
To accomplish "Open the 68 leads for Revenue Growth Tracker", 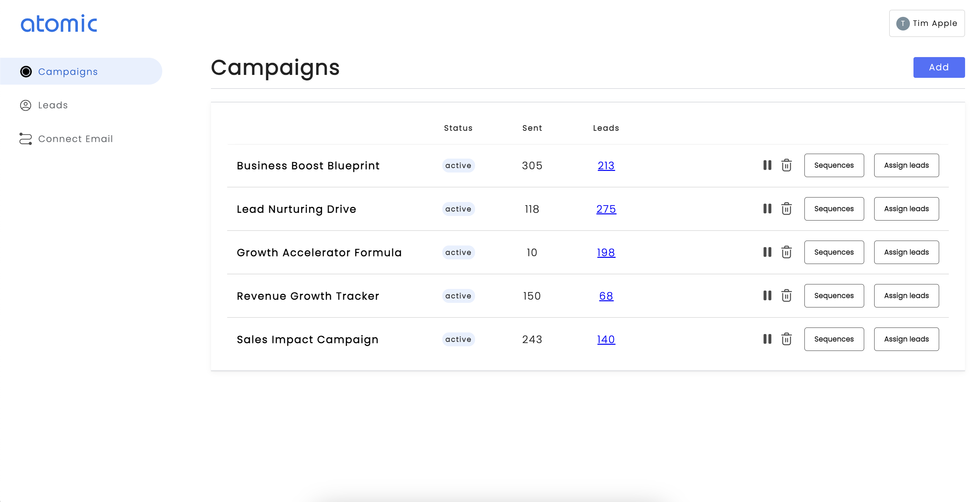I will tap(606, 296).
